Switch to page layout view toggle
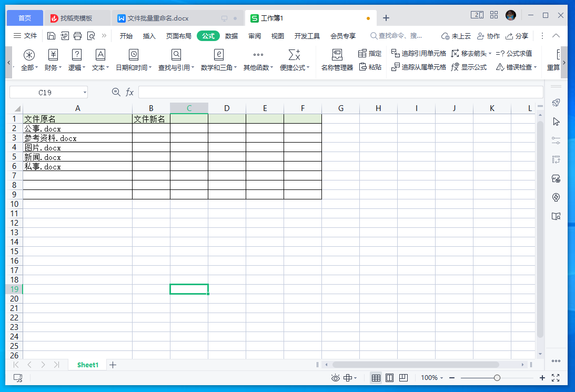 click(390, 378)
